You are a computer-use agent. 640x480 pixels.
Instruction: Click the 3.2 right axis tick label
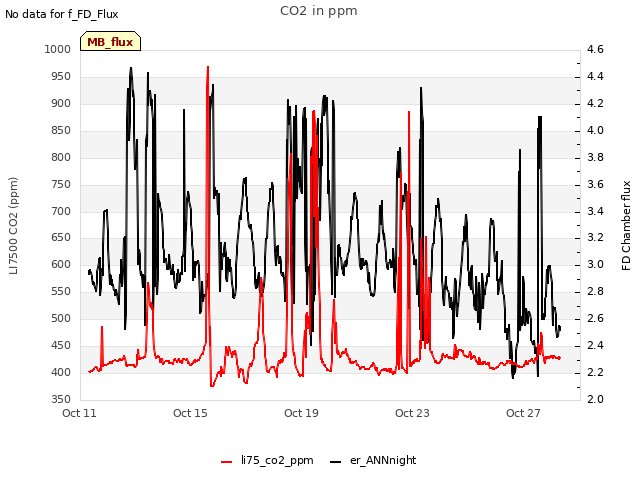595,238
